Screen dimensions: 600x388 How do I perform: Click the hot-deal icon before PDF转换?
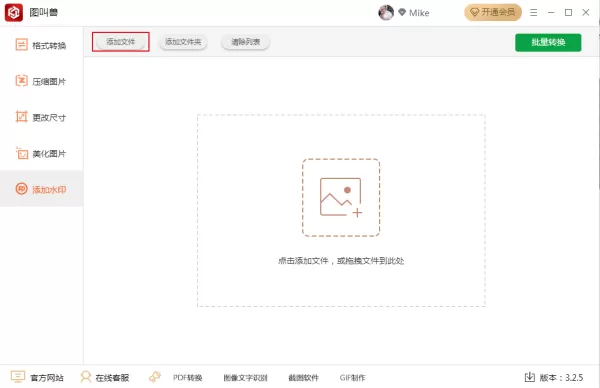(x=155, y=377)
